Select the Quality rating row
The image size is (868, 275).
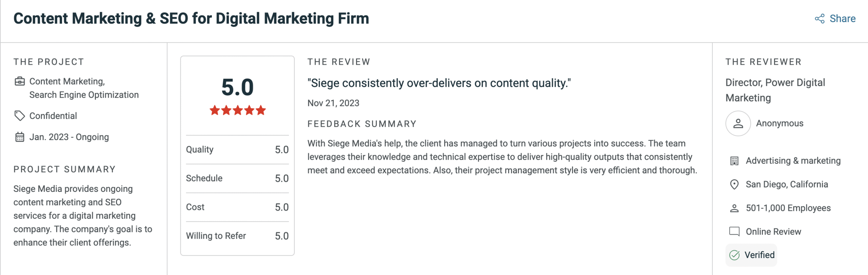pyautogui.click(x=237, y=150)
